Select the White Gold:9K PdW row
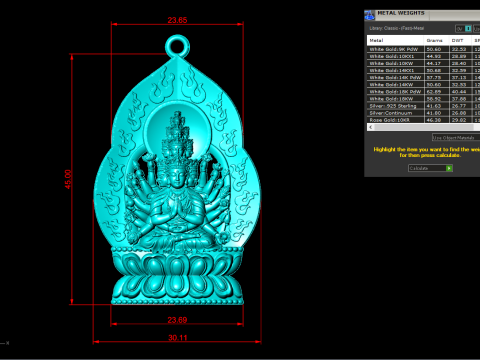Screen dimensions: 480x360 pos(423,49)
